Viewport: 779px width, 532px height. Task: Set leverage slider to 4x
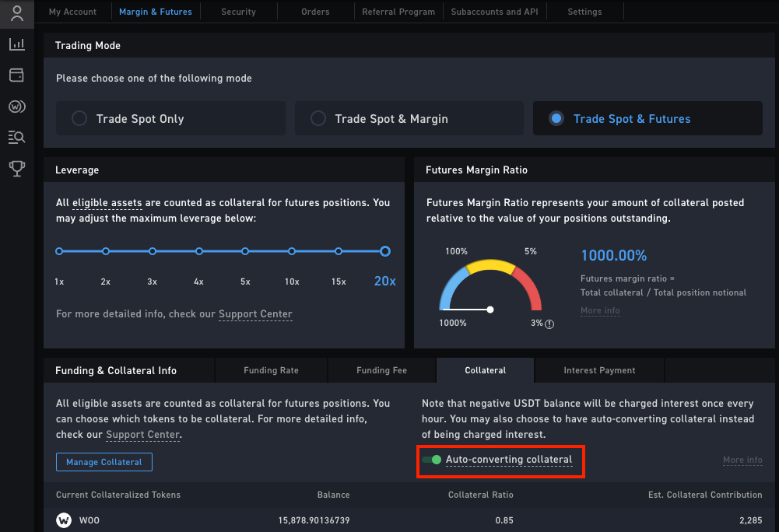tap(199, 251)
